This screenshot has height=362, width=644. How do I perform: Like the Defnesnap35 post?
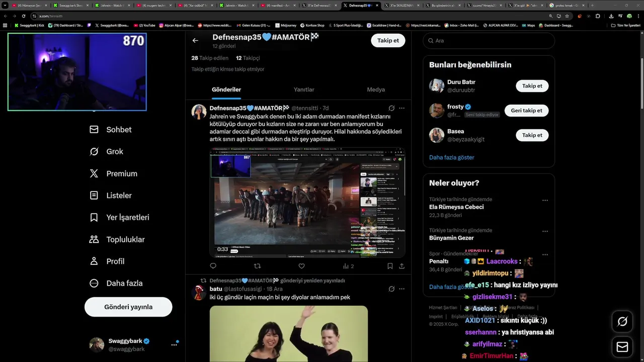[301, 266]
